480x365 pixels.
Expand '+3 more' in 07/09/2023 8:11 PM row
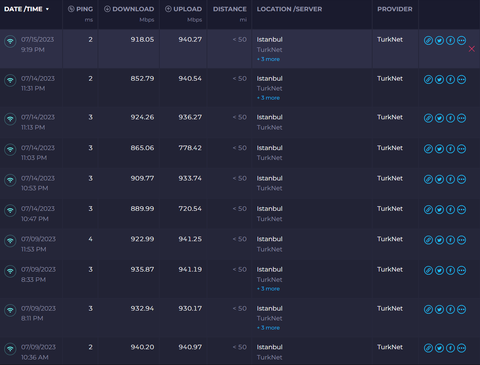click(x=268, y=328)
